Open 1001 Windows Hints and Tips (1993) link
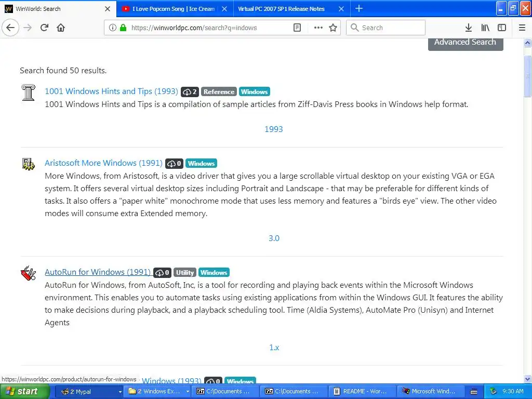The width and height of the screenshot is (532, 399). [x=111, y=91]
